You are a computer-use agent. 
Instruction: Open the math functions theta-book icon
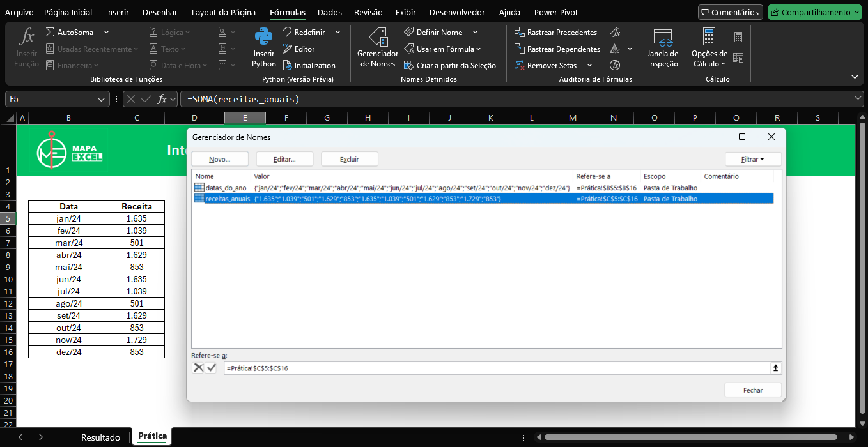click(222, 49)
